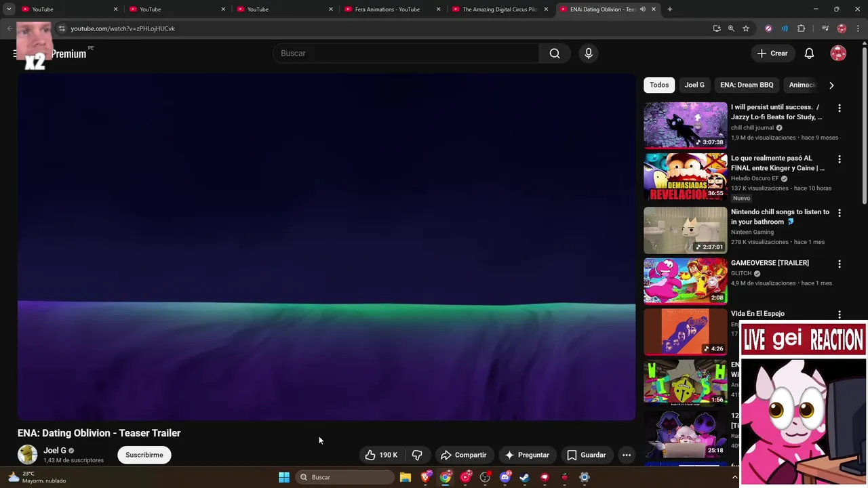This screenshot has width=868, height=488.
Task: Select the ENA: Dream BBQ filter chip
Action: point(747,85)
